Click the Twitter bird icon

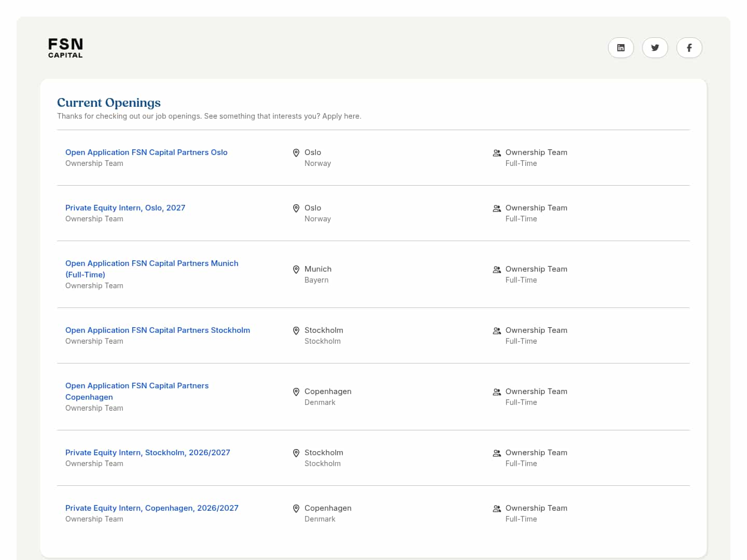(x=655, y=48)
